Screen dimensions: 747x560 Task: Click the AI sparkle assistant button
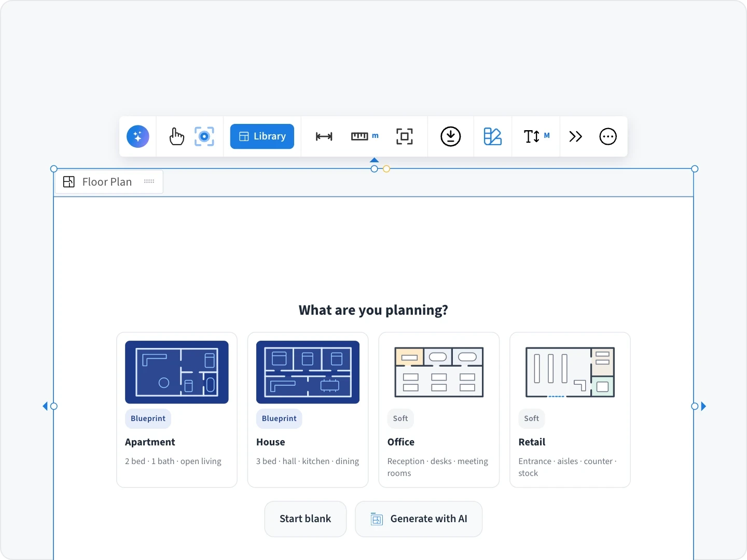(x=138, y=136)
